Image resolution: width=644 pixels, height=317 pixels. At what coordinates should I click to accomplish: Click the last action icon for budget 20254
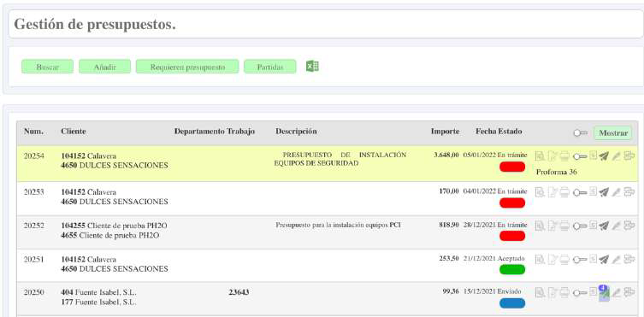click(629, 156)
